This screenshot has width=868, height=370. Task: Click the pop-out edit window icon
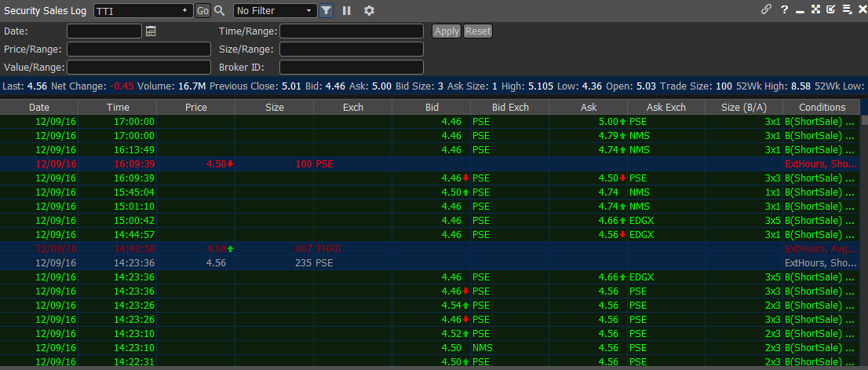point(831,9)
